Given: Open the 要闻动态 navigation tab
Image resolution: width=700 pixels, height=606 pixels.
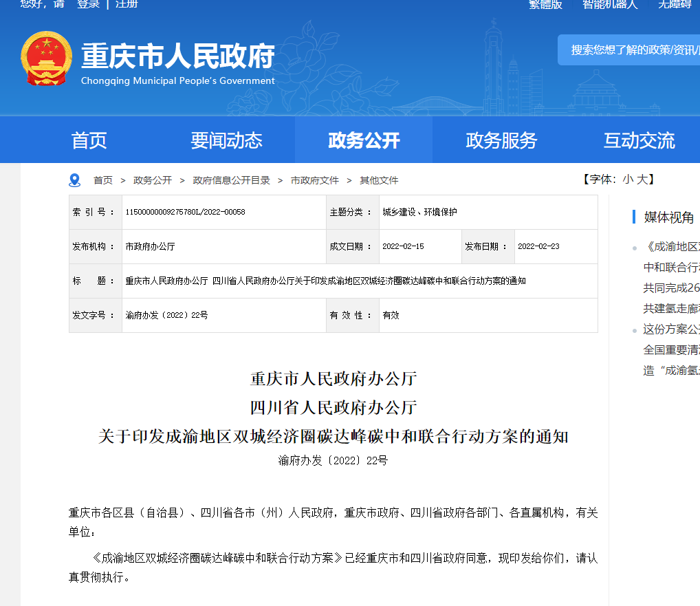Looking at the screenshot, I should (x=226, y=140).
